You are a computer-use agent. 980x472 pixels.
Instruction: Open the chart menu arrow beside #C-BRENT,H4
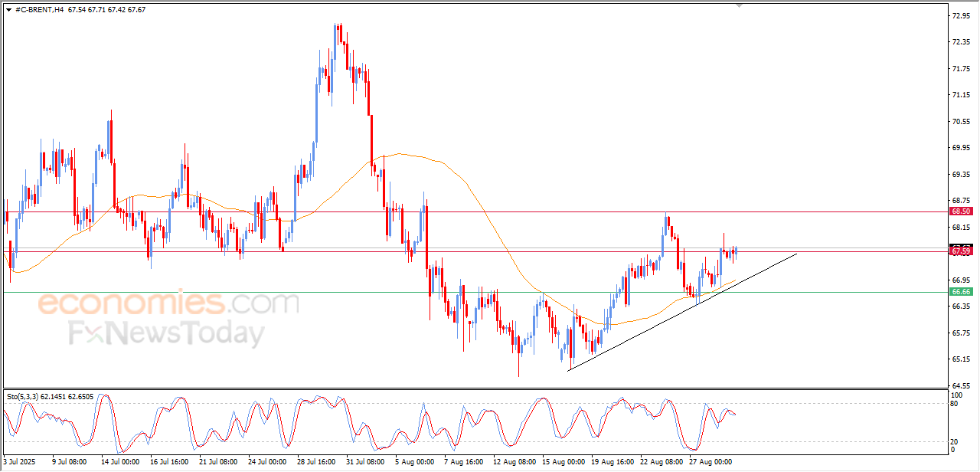tap(8, 9)
